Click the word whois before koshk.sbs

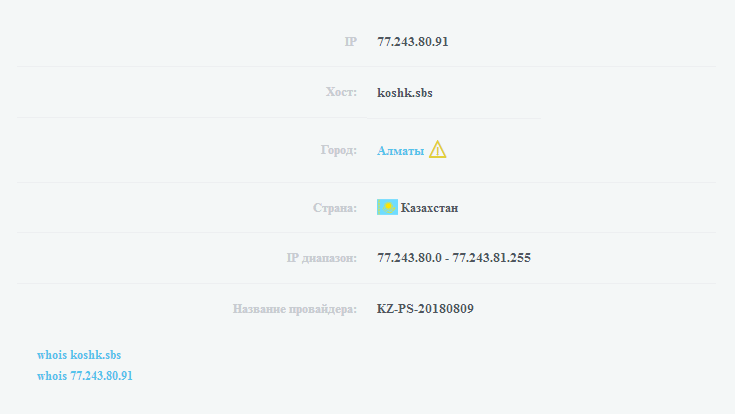pos(52,355)
